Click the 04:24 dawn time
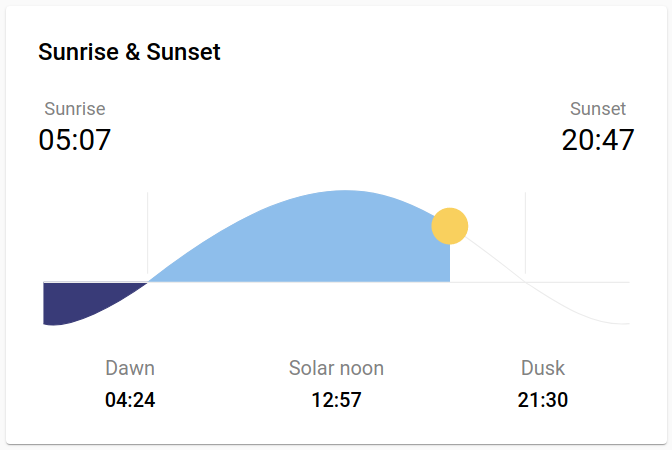672x450 pixels. click(x=130, y=401)
